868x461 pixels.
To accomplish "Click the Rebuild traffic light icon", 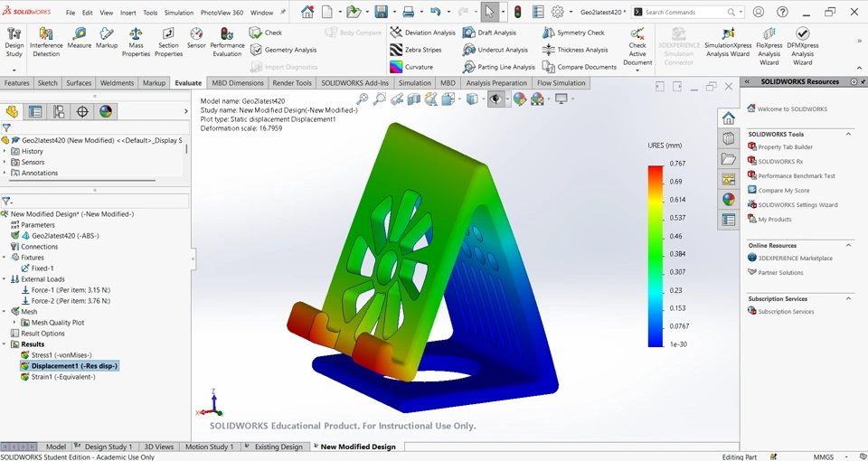I will [x=518, y=12].
